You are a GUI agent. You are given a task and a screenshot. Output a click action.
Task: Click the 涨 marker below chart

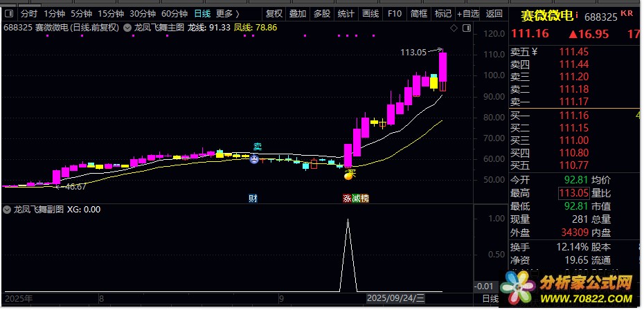pos(348,199)
